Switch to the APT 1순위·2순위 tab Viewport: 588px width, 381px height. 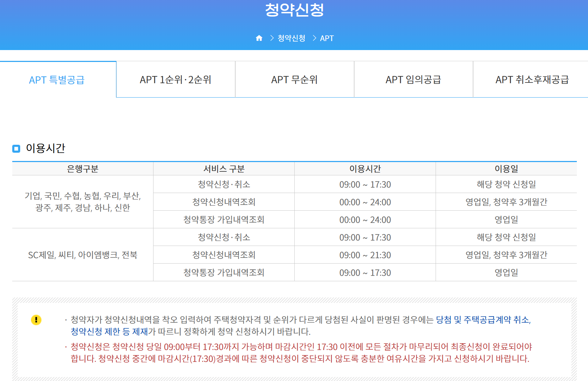(175, 80)
